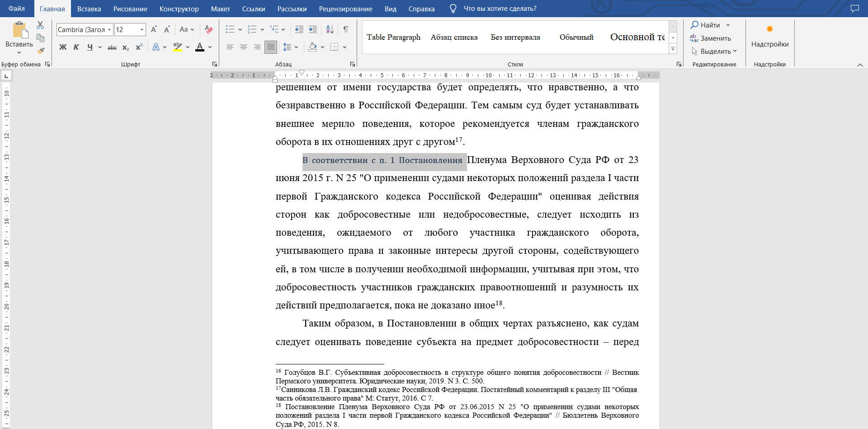Toggle italic К formatting
The height and width of the screenshot is (429, 868).
[76, 47]
